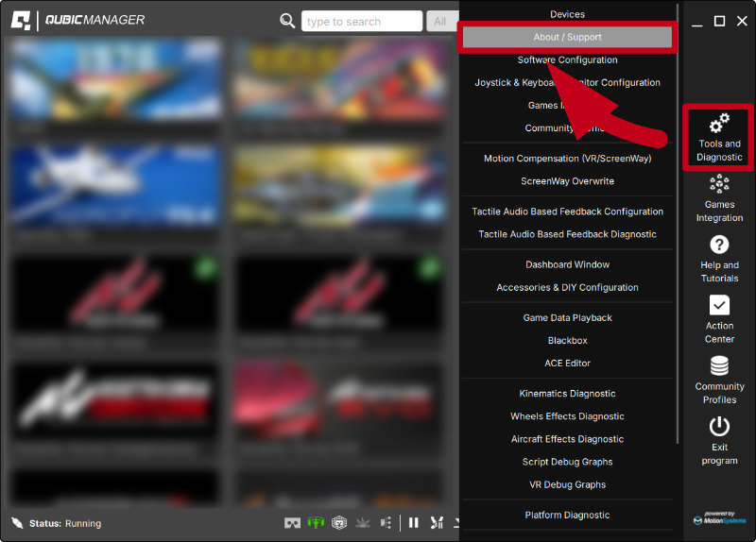Show Script Debug Graphs
This screenshot has height=542, width=756.
point(567,462)
